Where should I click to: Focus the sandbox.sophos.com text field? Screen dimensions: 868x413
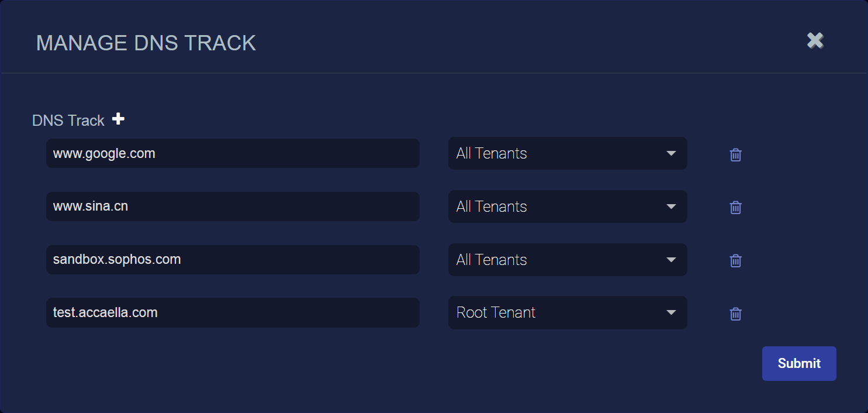coord(233,260)
